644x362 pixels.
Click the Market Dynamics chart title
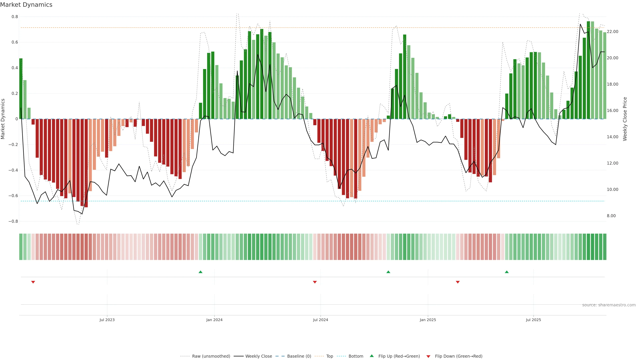pos(26,5)
